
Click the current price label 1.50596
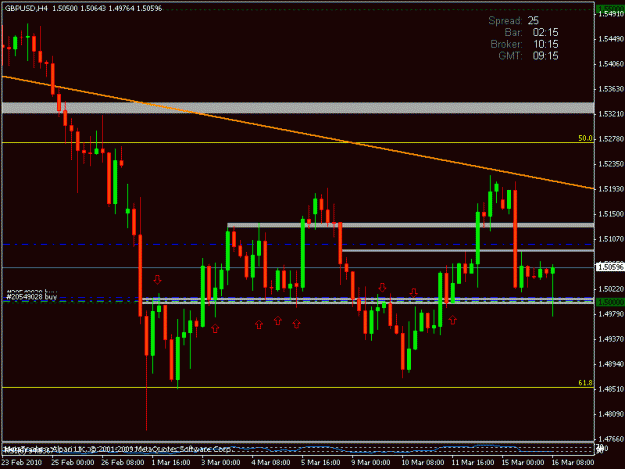[610, 267]
